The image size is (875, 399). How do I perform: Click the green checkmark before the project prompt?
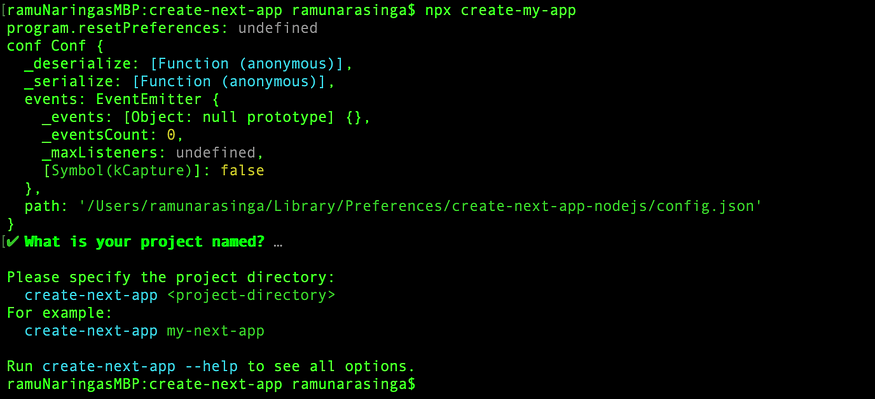click(x=13, y=242)
